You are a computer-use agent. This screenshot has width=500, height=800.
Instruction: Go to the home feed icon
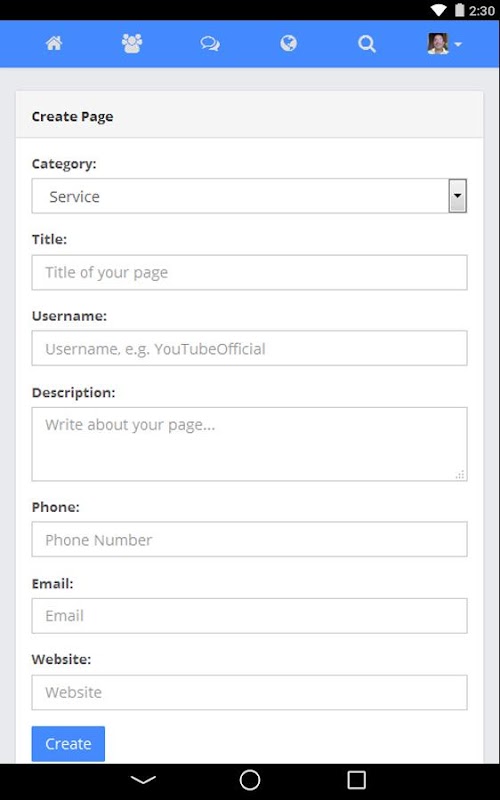coord(54,44)
